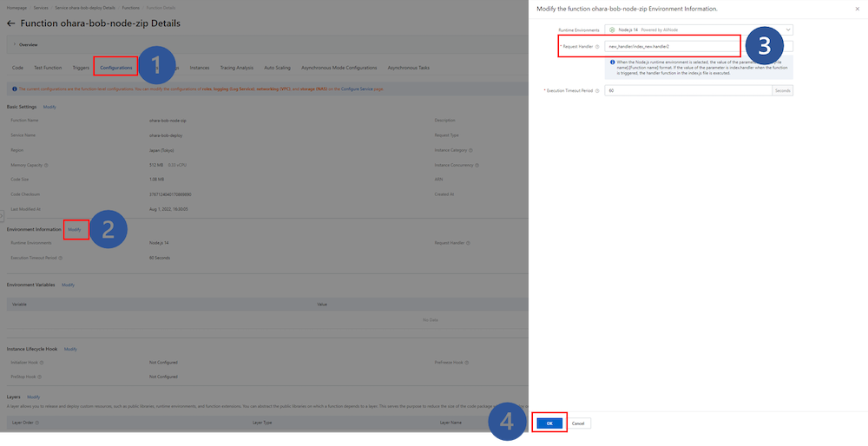
Task: Click the Cancel button
Action: pos(579,423)
